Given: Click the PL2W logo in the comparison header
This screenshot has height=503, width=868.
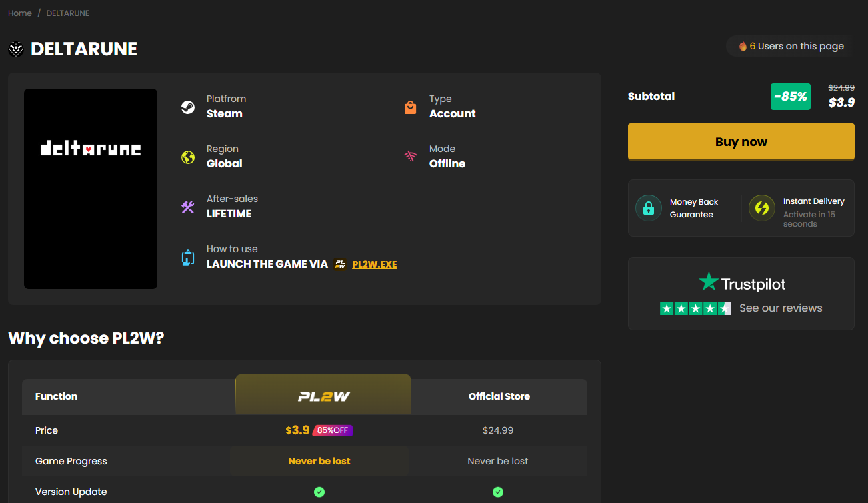Looking at the screenshot, I should click(x=323, y=397).
